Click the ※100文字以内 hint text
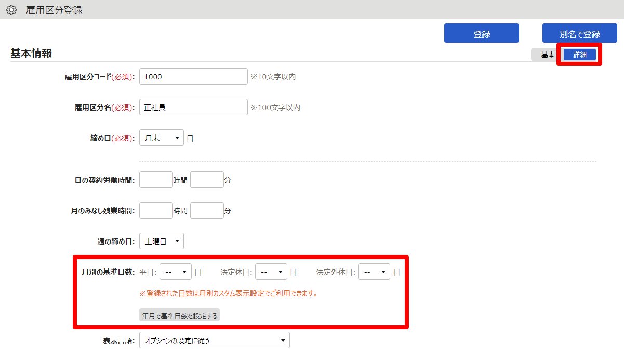Viewport: 624px width, 364px height. click(275, 107)
